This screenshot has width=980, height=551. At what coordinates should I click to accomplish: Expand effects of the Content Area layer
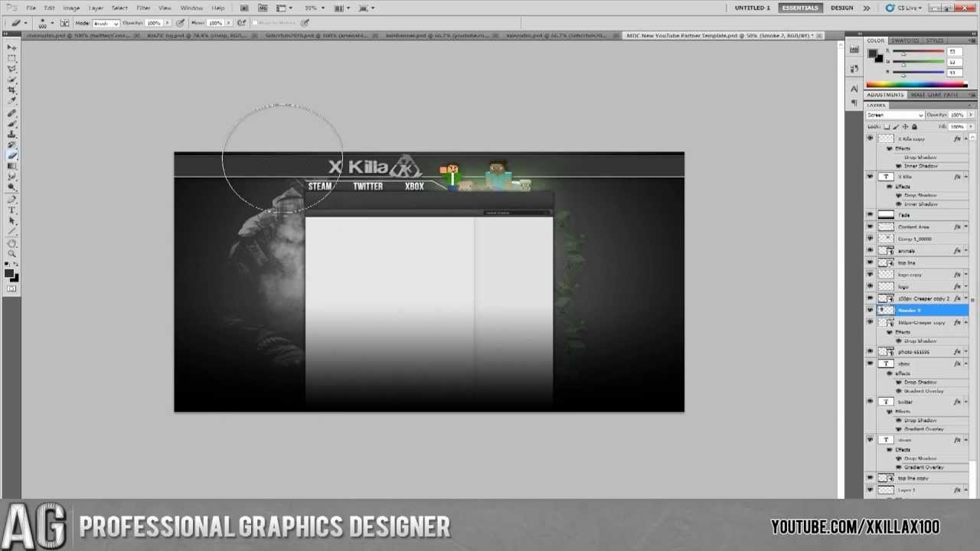pos(965,227)
